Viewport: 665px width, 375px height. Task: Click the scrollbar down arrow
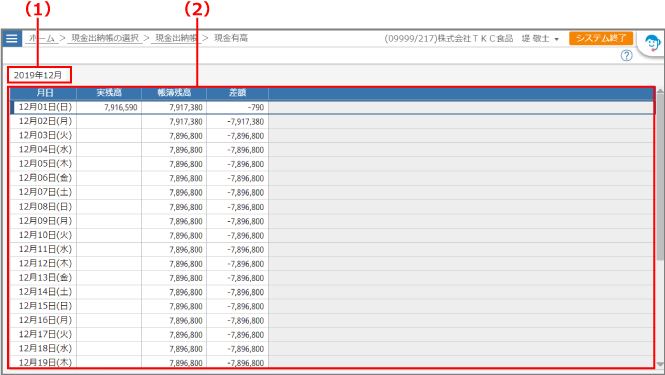click(x=660, y=365)
